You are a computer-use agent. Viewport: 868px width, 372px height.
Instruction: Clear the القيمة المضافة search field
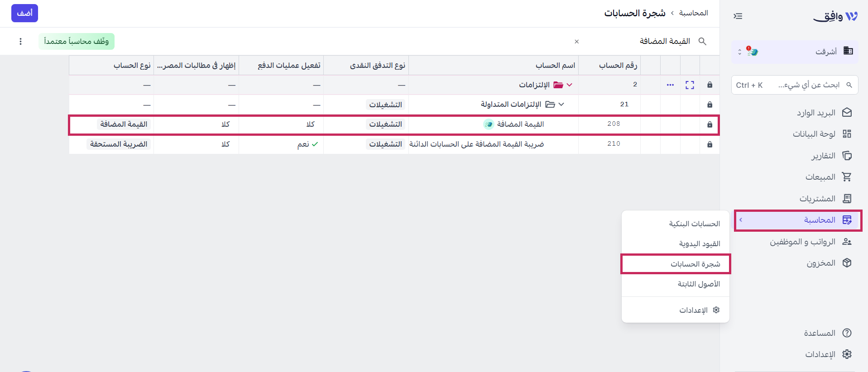[576, 42]
